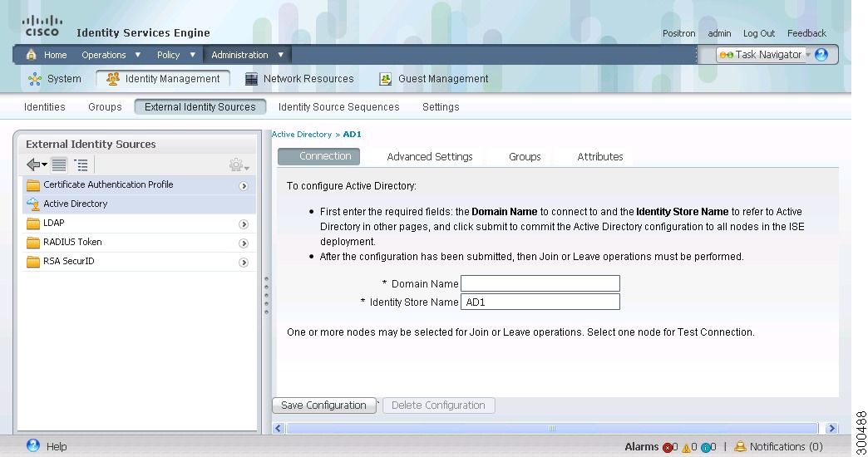868x457 pixels.
Task: Click the AD1 breadcrumb text
Action: [x=352, y=135]
